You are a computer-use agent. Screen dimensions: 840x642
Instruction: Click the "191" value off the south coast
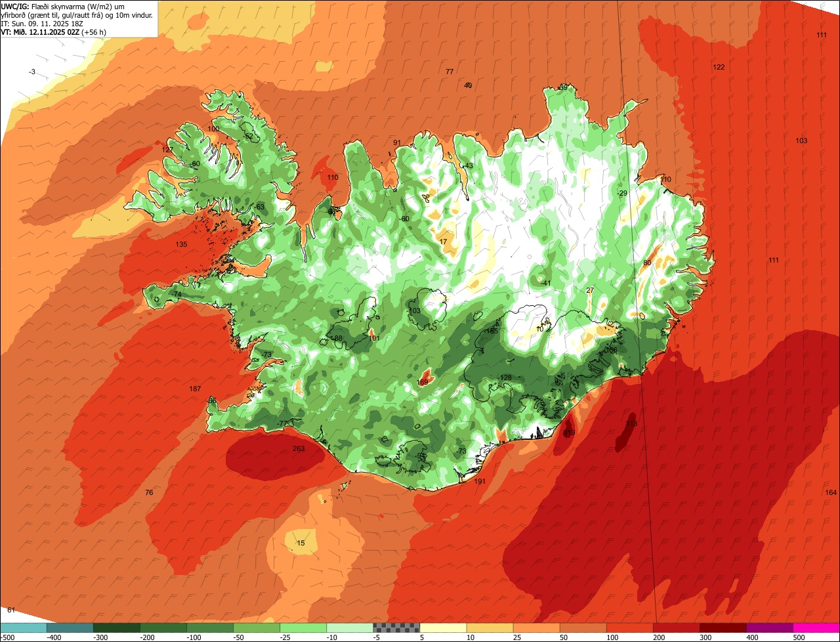tap(480, 482)
